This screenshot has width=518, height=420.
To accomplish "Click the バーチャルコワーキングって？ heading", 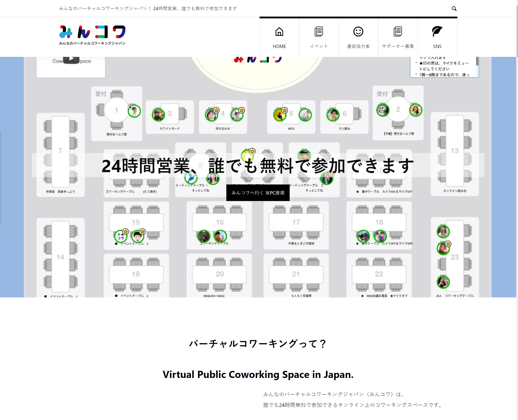I will [x=258, y=344].
